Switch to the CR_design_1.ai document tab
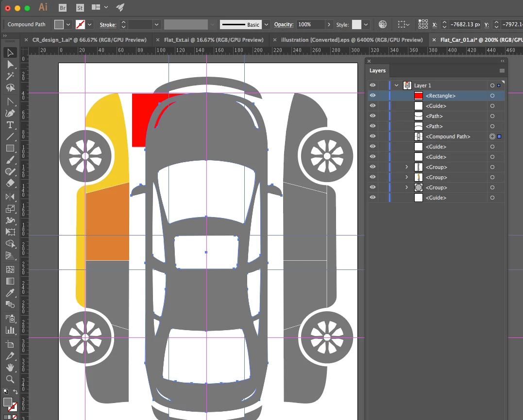 click(x=89, y=40)
